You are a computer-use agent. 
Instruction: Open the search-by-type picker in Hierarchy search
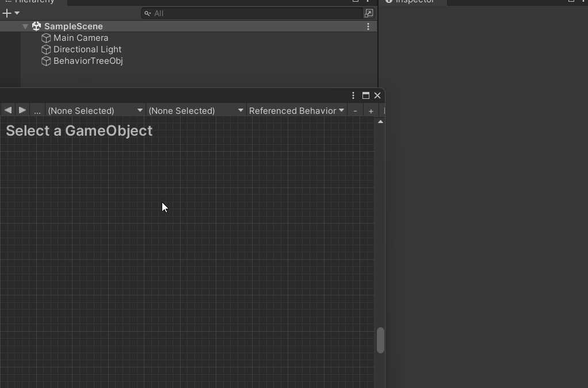pos(369,13)
